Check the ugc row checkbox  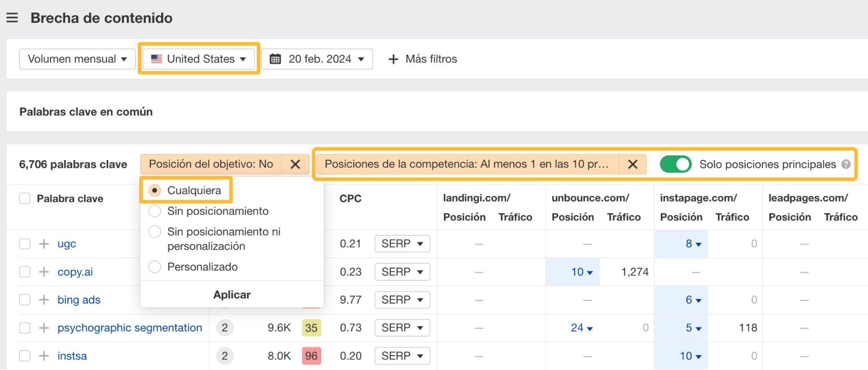tap(25, 244)
